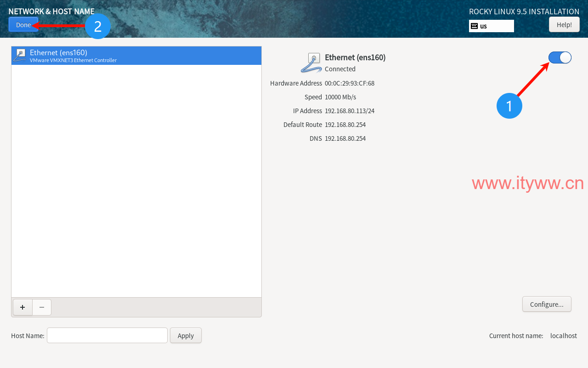Click the DNS value 192.168.80.254
Viewport: 588px width, 368px height.
(345, 138)
